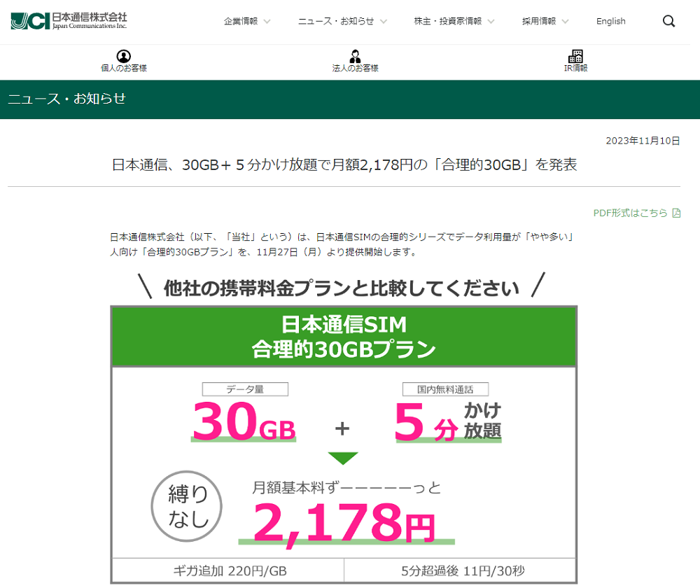Click the pink 30GB figure
The height and width of the screenshot is (588, 700).
(x=244, y=421)
